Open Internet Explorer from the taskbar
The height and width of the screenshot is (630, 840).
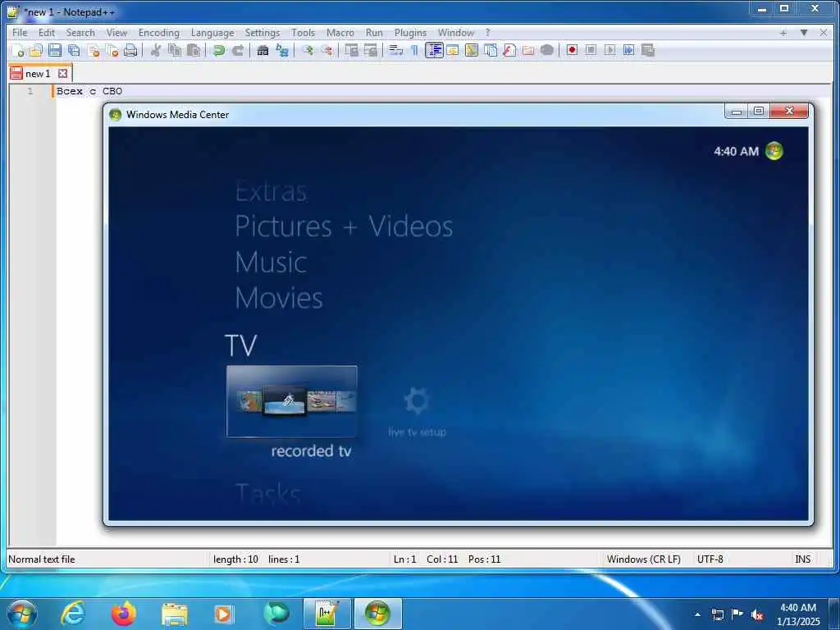click(72, 614)
